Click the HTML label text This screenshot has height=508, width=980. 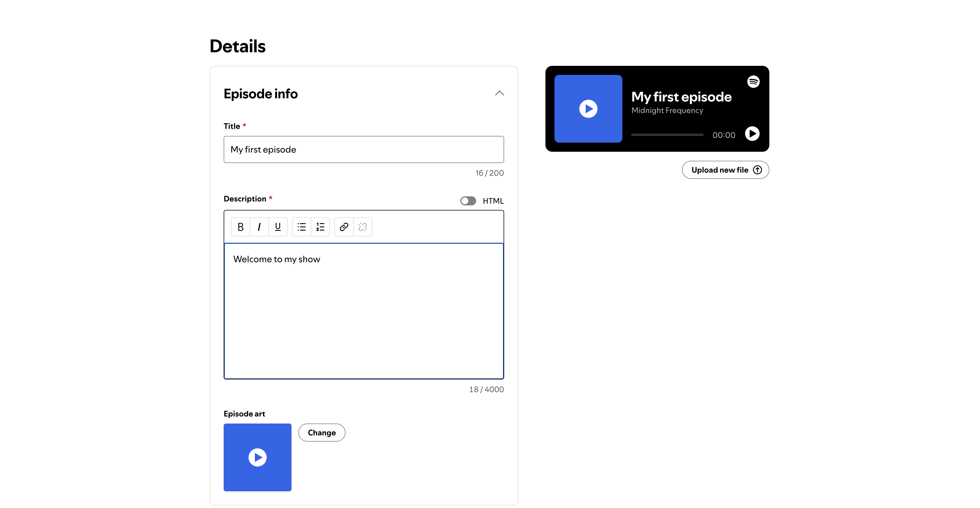click(493, 201)
